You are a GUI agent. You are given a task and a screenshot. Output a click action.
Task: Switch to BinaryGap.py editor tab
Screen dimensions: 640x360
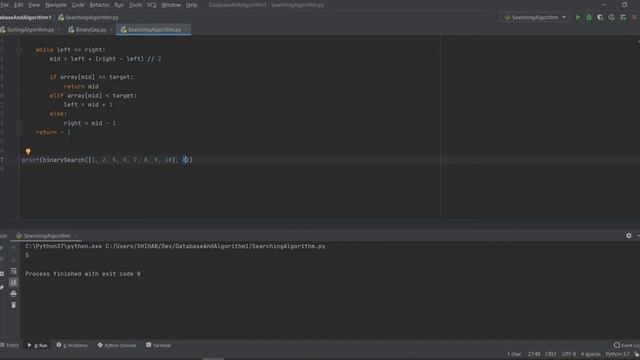point(90,30)
